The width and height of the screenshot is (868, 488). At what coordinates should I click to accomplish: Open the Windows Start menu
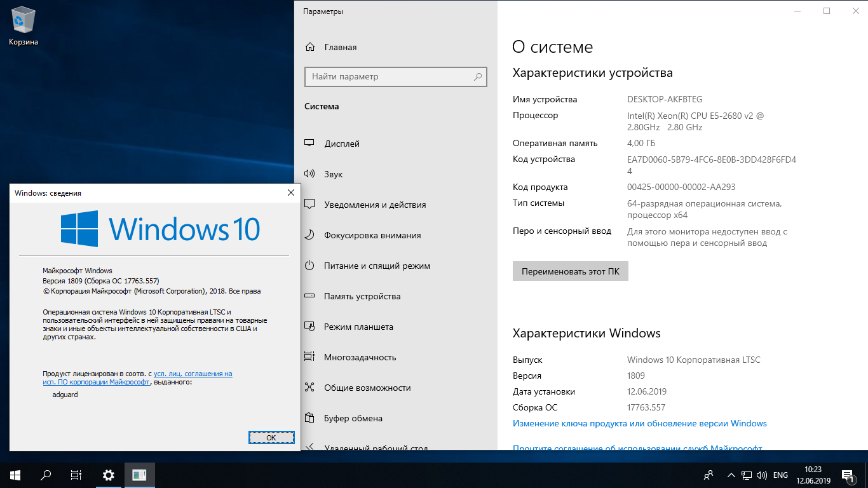(15, 475)
